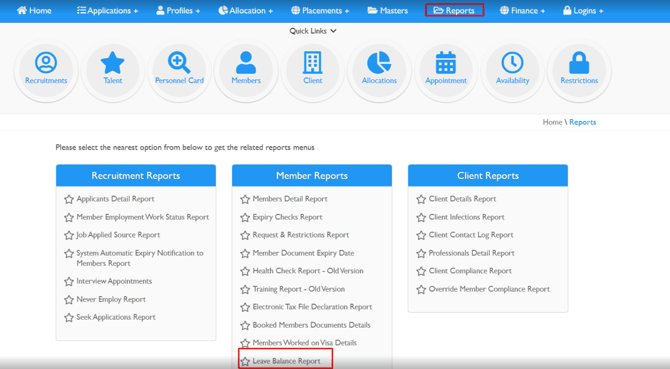The height and width of the screenshot is (369, 670).
Task: Favorite star next to Job Applied Source Report
Action: (x=69, y=235)
